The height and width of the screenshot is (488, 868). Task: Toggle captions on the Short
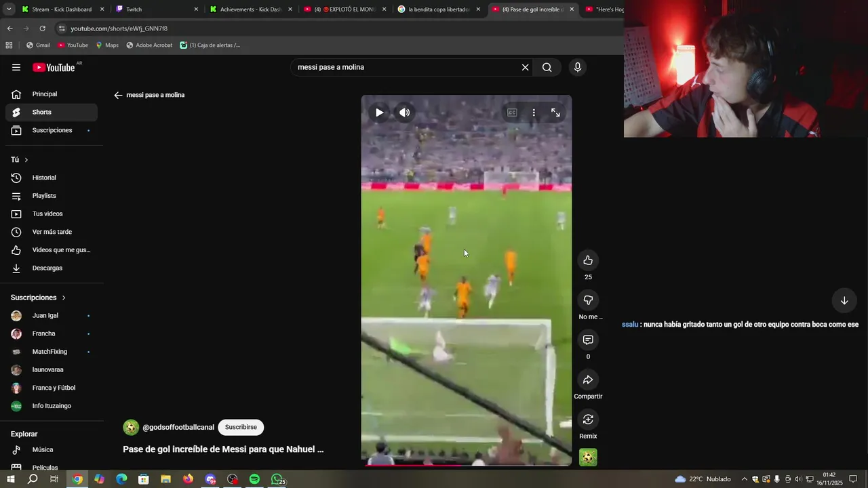[512, 113]
